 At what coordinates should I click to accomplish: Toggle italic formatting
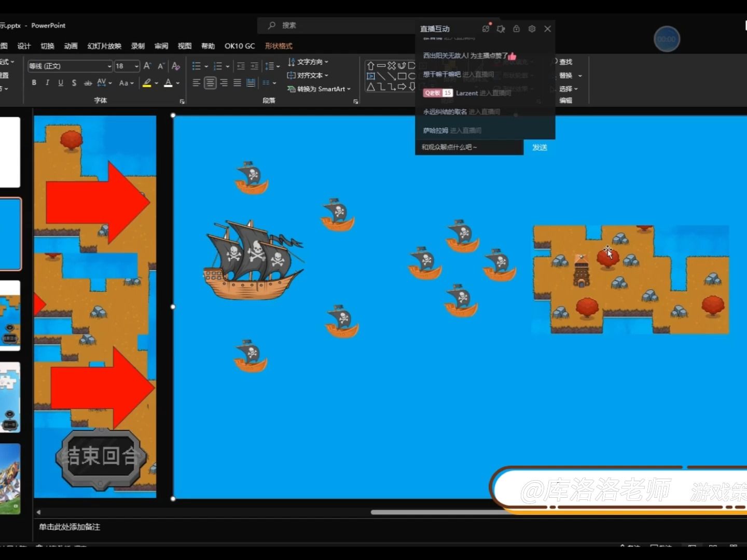coord(47,82)
